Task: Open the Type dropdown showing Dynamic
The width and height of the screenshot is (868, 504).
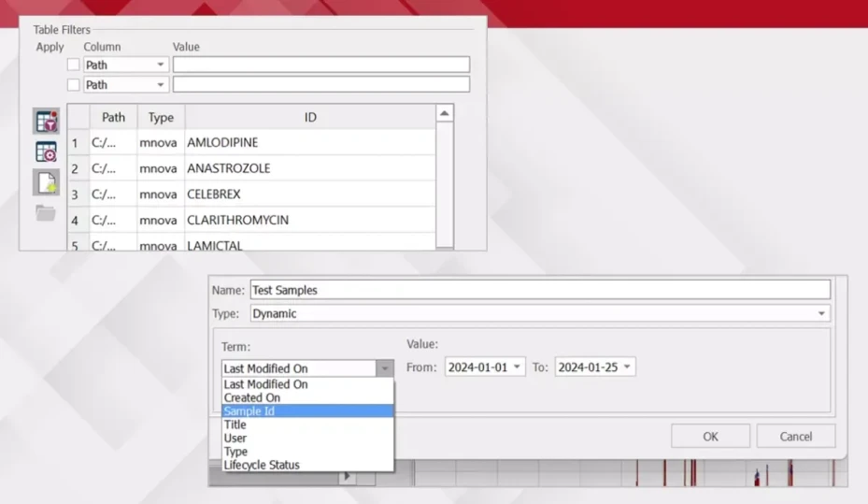Action: [x=540, y=313]
